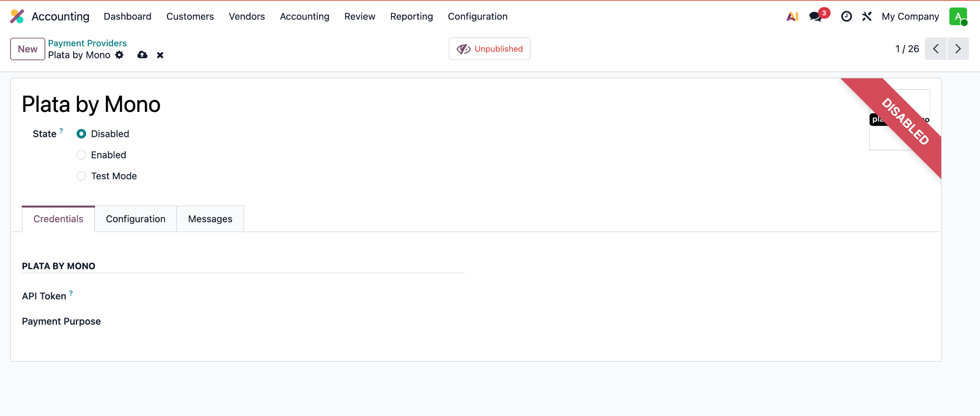Open the Vendors menu
The height and width of the screenshot is (416, 980).
click(x=247, y=16)
